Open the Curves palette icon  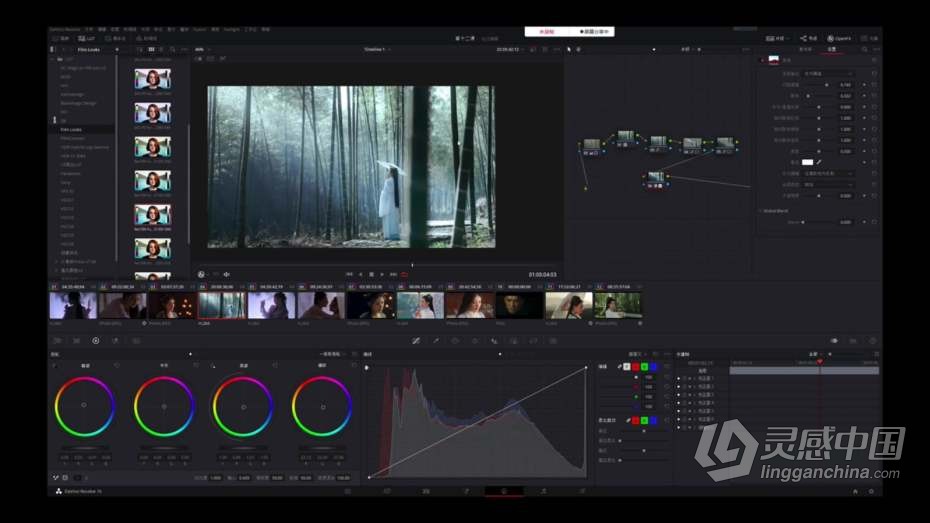[416, 341]
